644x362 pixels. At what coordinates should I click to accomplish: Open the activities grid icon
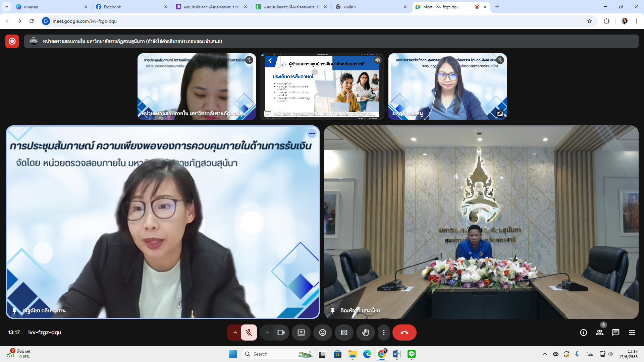coord(632,333)
